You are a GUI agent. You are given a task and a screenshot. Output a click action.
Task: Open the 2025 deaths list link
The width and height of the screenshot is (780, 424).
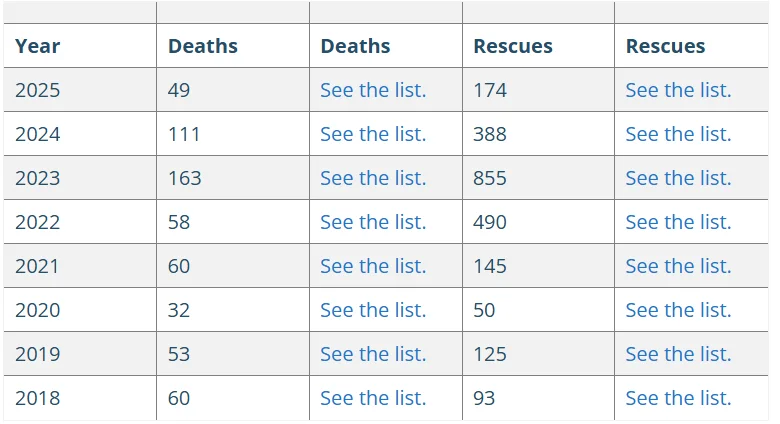[373, 90]
